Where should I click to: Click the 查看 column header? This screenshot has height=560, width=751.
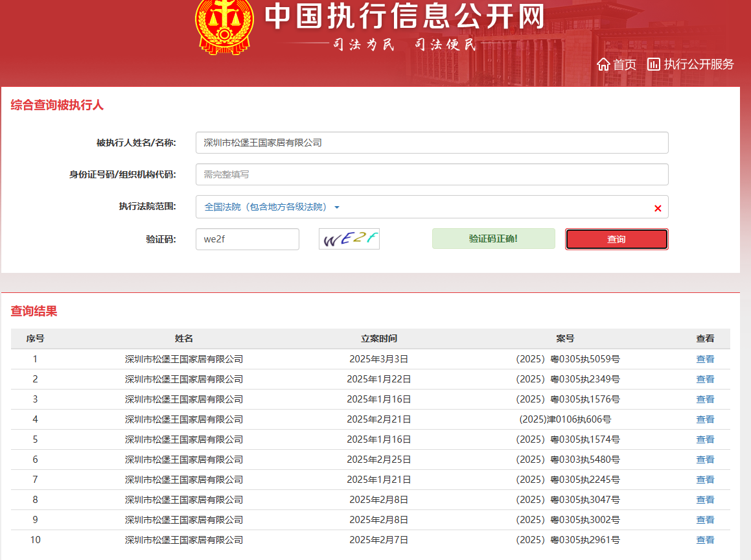pyautogui.click(x=705, y=339)
